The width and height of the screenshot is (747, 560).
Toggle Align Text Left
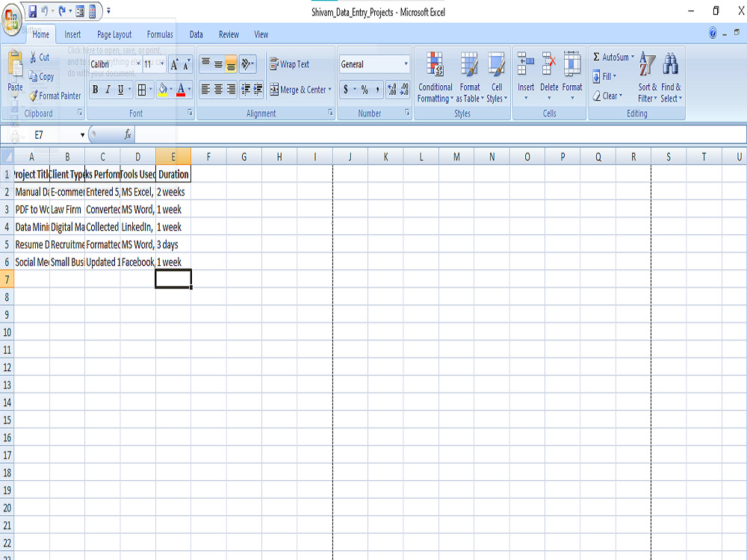(206, 89)
